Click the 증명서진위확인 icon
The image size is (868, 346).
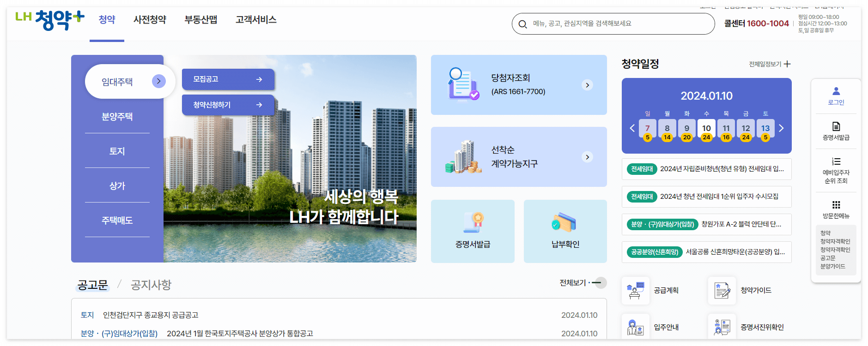722,327
